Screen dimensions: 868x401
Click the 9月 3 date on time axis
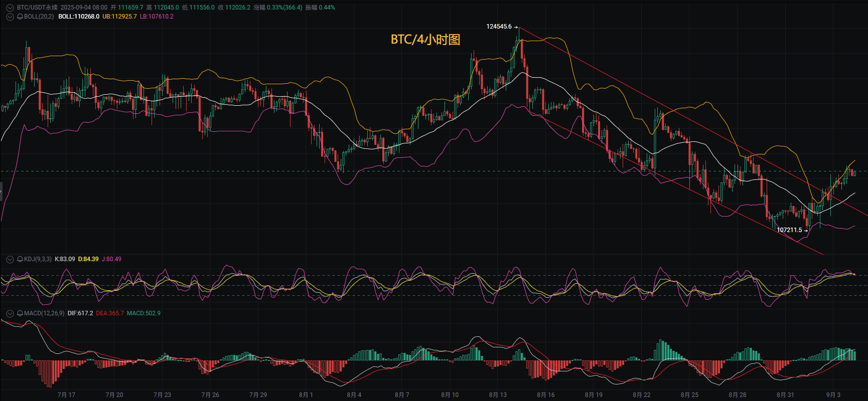(x=833, y=395)
